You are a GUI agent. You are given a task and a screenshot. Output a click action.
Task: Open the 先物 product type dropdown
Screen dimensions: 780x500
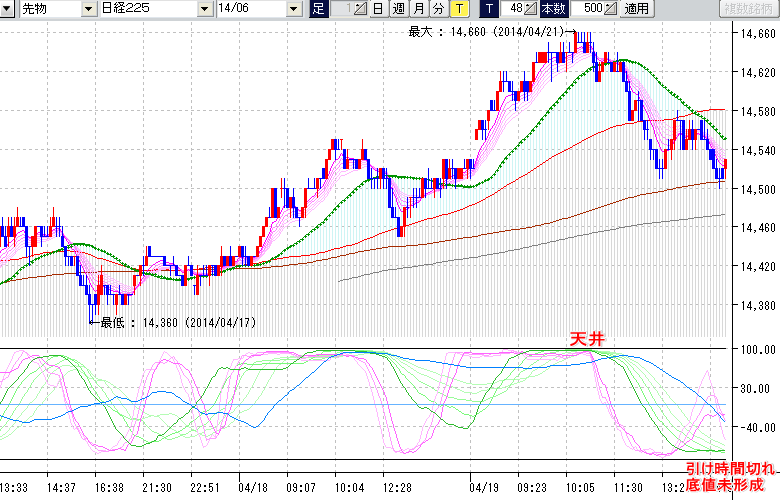(89, 9)
